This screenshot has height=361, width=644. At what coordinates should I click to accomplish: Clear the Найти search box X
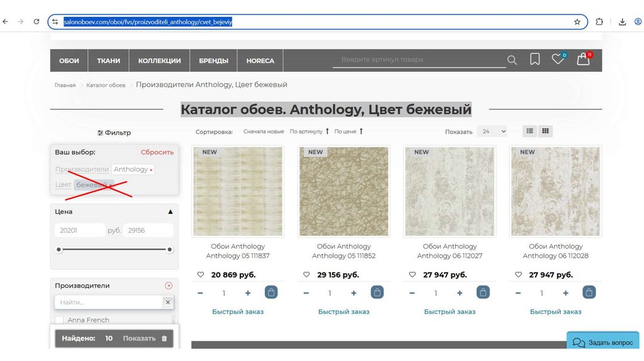coord(167,303)
